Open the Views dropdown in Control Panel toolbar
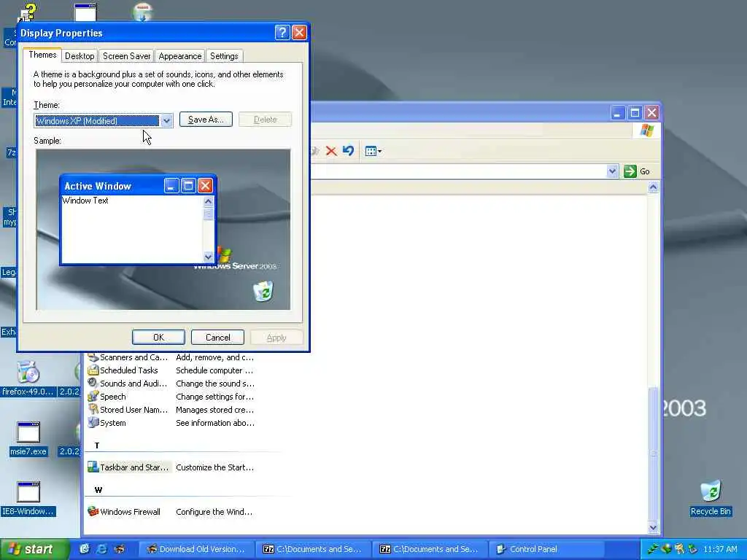 click(373, 152)
